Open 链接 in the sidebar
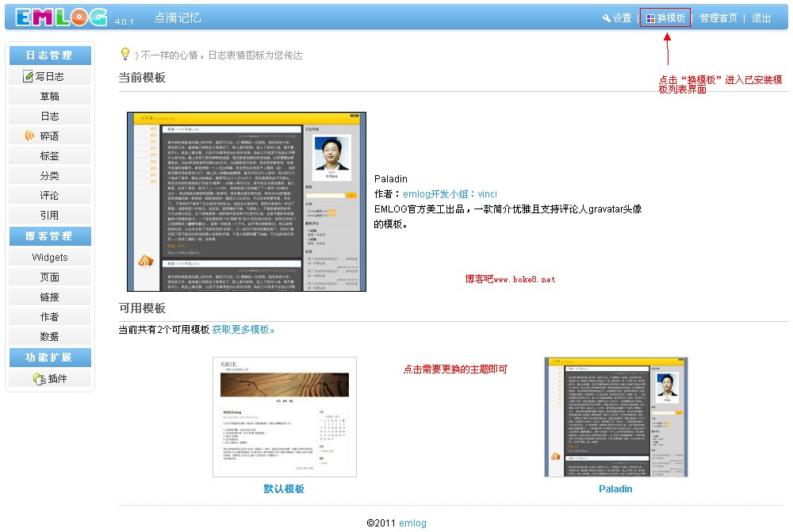The height and width of the screenshot is (532, 793). [x=50, y=297]
